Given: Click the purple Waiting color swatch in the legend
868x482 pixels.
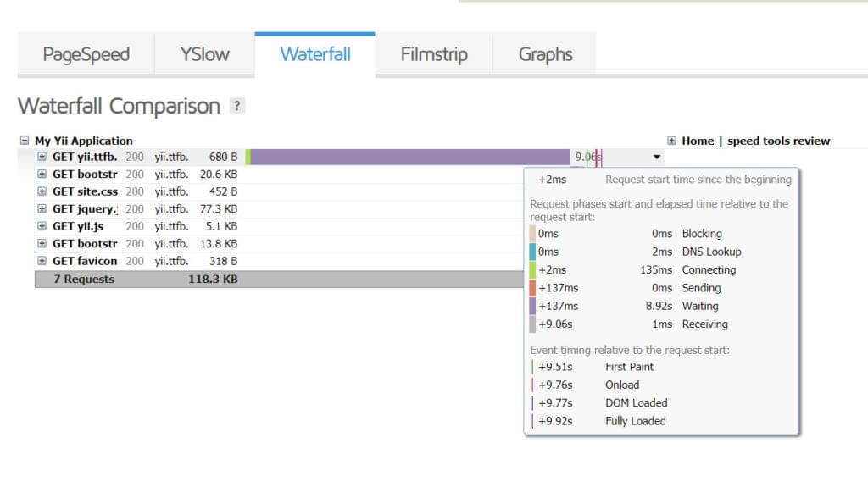Looking at the screenshot, I should coord(533,306).
